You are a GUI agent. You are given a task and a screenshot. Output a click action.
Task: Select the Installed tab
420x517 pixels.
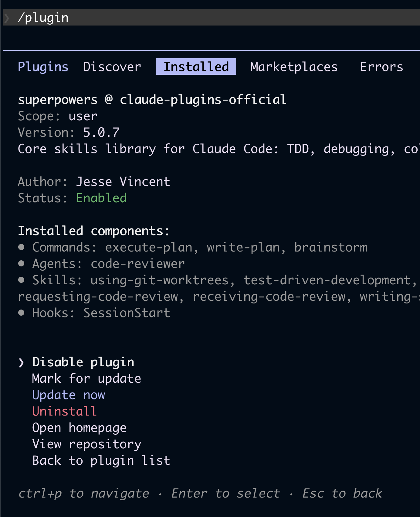(196, 67)
